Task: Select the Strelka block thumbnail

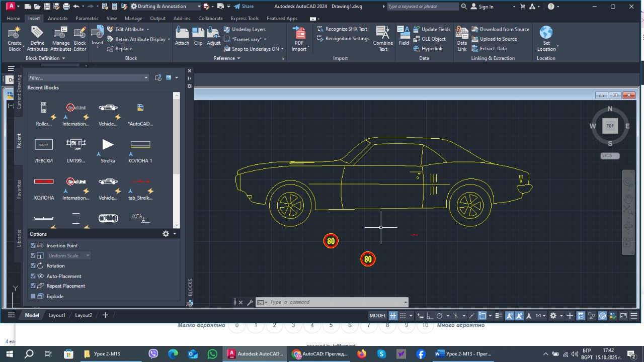Action: [108, 145]
